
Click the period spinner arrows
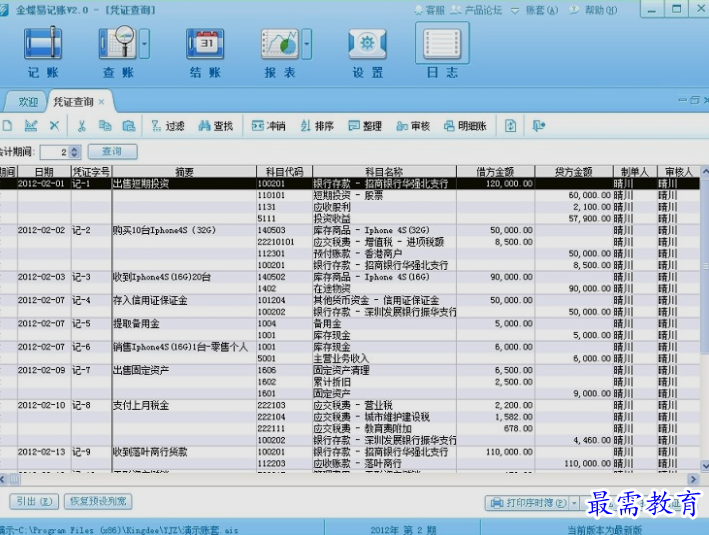tap(75, 152)
